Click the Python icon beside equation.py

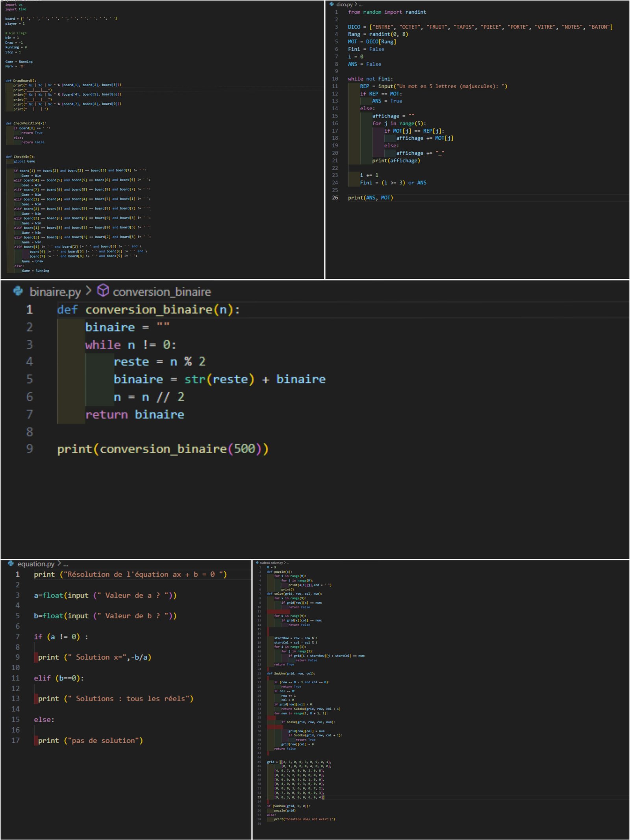pyautogui.click(x=11, y=564)
